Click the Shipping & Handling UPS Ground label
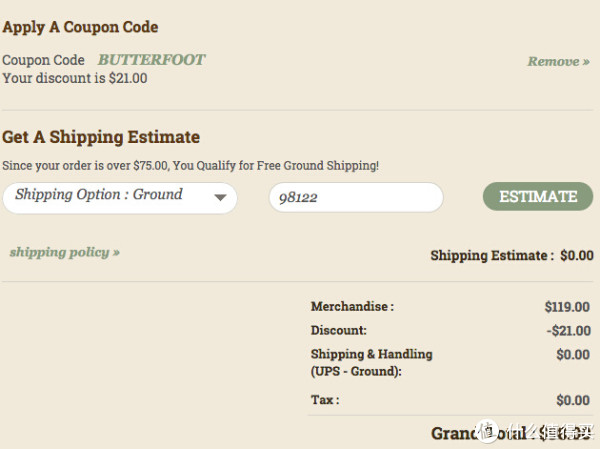Image resolution: width=600 pixels, height=449 pixels. (x=372, y=362)
